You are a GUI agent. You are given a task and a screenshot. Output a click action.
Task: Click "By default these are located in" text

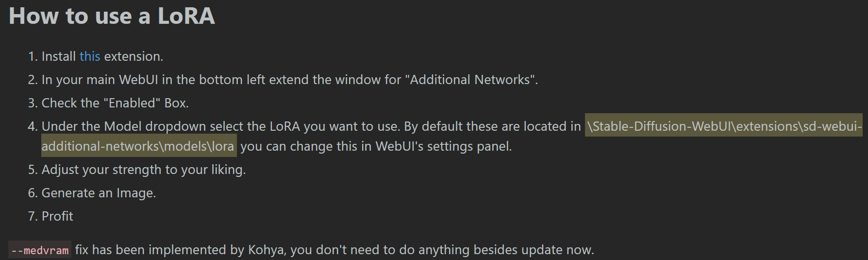tap(492, 126)
